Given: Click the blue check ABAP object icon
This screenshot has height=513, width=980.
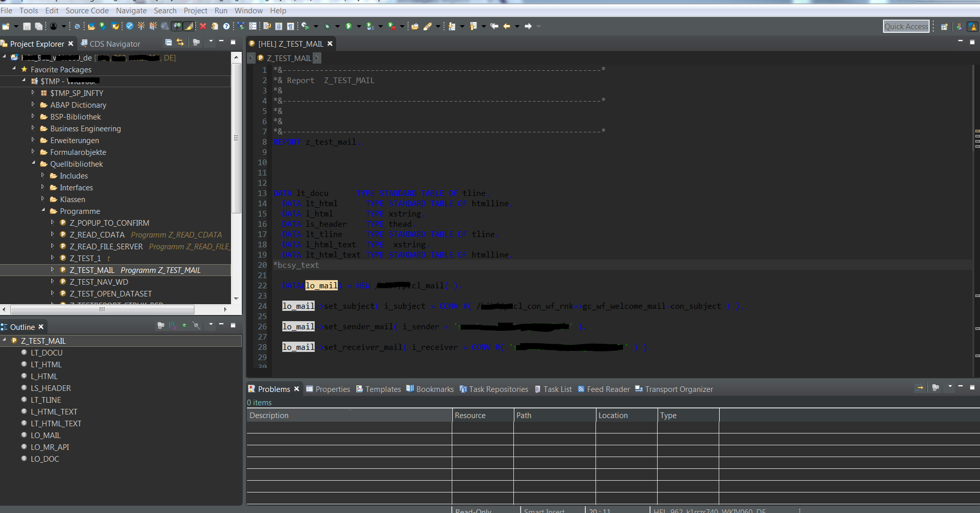Looking at the screenshot, I should (129, 26).
